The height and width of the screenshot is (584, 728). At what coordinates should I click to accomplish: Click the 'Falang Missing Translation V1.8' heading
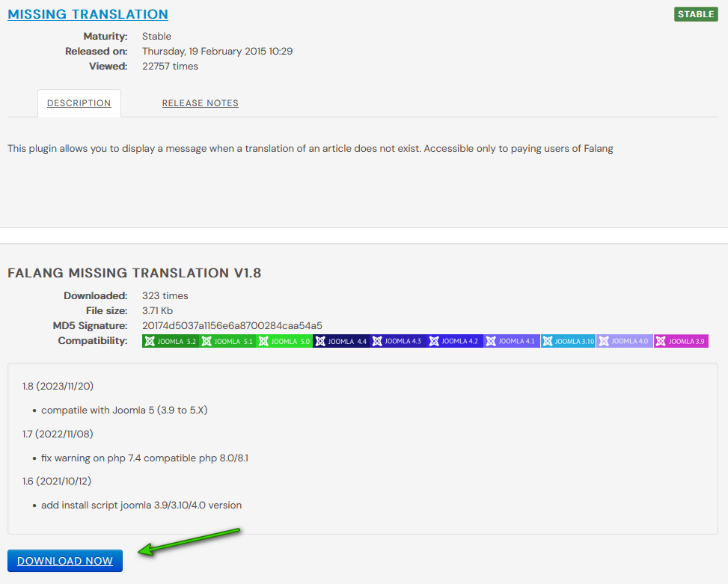click(x=134, y=273)
